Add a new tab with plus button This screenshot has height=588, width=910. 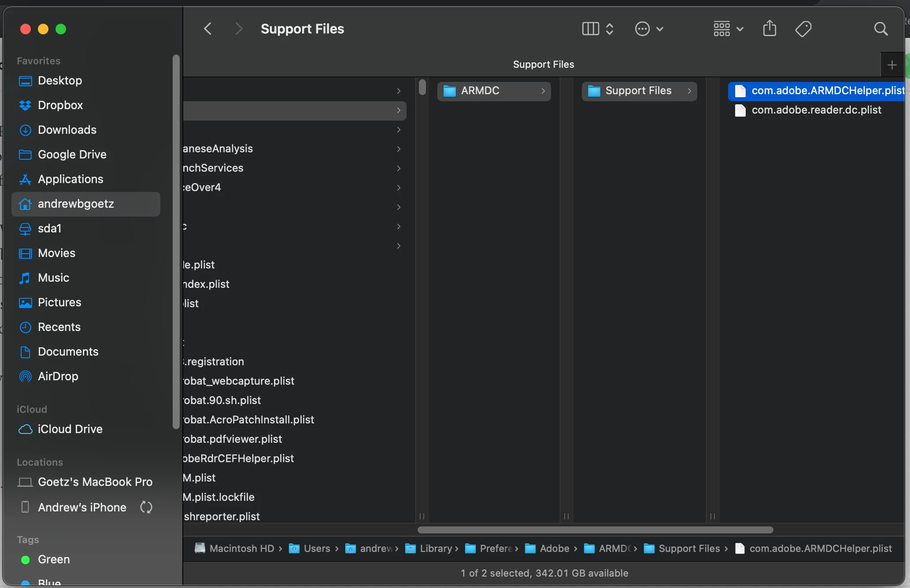pos(892,65)
